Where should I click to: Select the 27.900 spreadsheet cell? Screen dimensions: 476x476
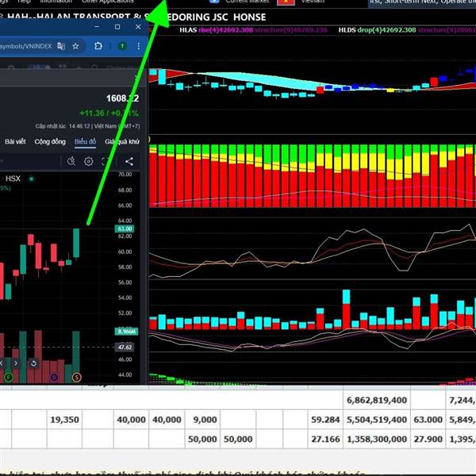(x=428, y=439)
